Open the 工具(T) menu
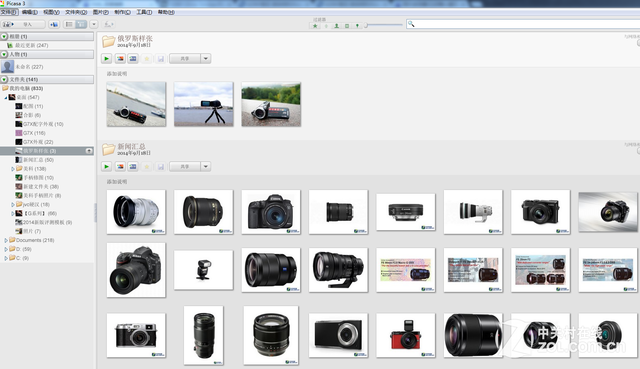 (144, 12)
